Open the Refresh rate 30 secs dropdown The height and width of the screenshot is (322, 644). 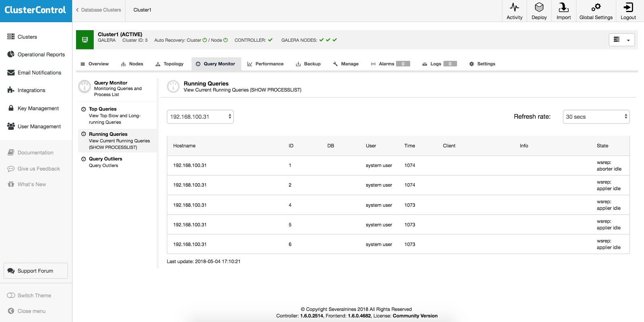click(596, 117)
